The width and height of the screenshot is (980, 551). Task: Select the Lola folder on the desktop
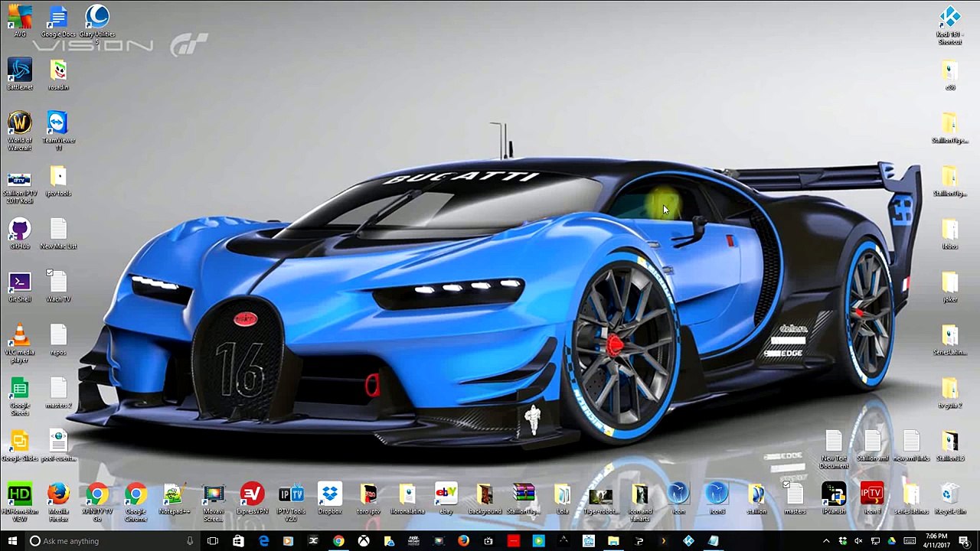563,499
